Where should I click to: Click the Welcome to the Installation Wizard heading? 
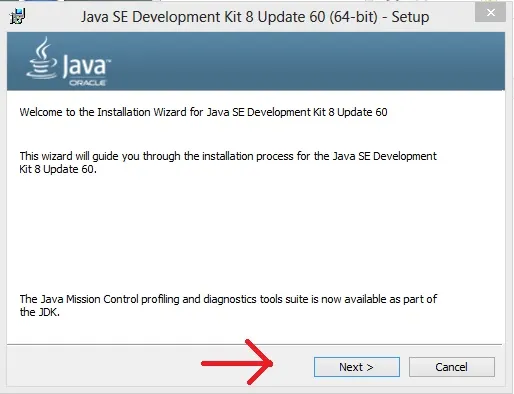click(203, 112)
